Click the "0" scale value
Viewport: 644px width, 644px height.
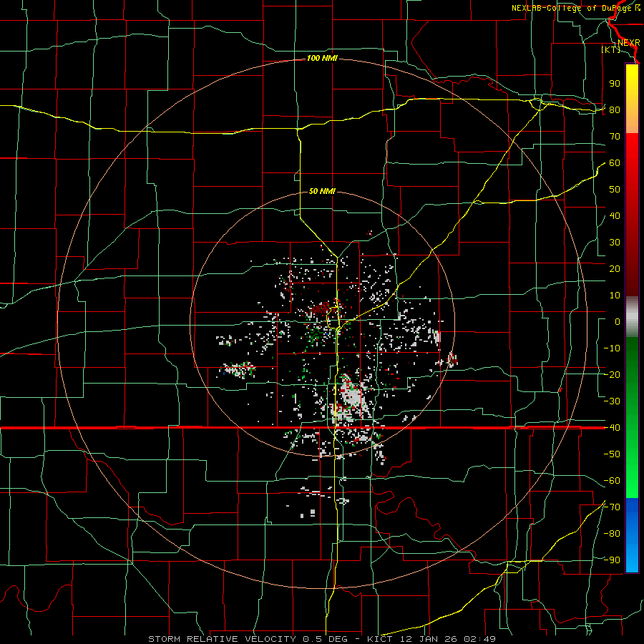[618, 322]
